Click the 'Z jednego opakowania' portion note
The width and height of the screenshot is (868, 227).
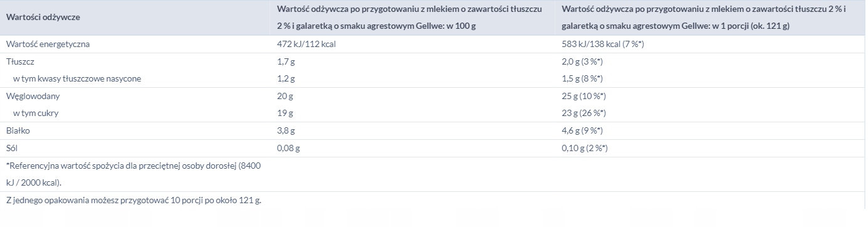133,201
